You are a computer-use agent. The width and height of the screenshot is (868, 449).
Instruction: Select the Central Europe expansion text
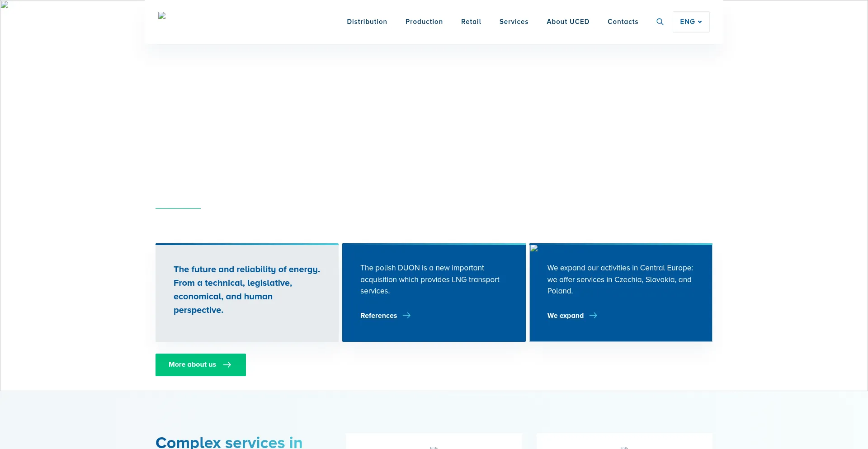click(x=620, y=279)
